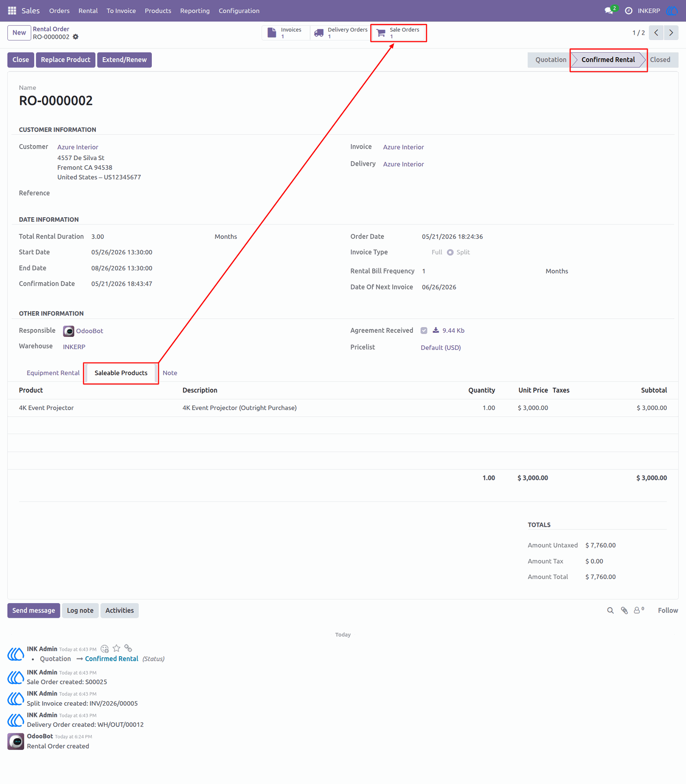Click the Close rental button
Viewport: 686px width, 784px height.
21,60
